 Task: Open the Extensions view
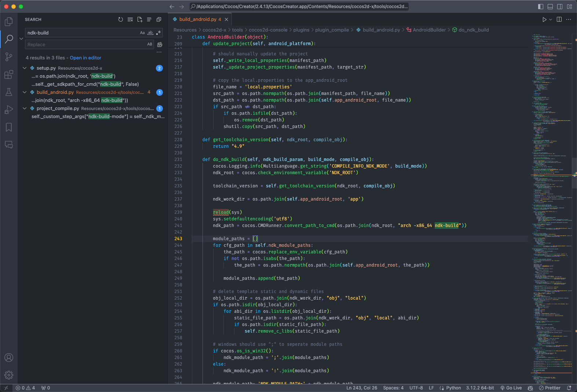(9, 75)
